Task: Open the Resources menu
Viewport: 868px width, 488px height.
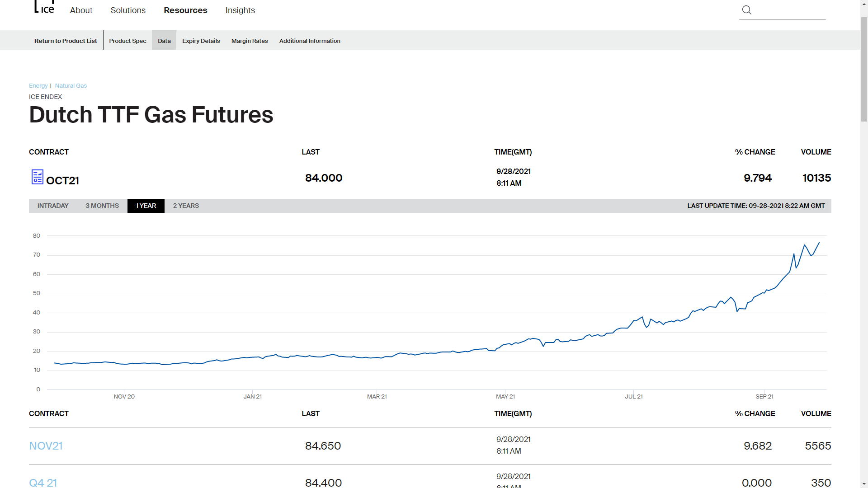Action: coord(185,10)
